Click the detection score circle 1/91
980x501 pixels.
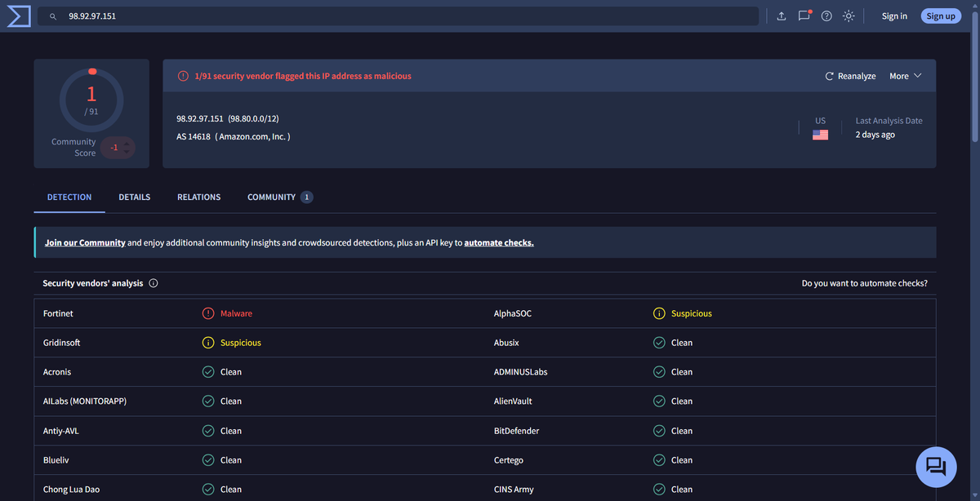tap(91, 100)
